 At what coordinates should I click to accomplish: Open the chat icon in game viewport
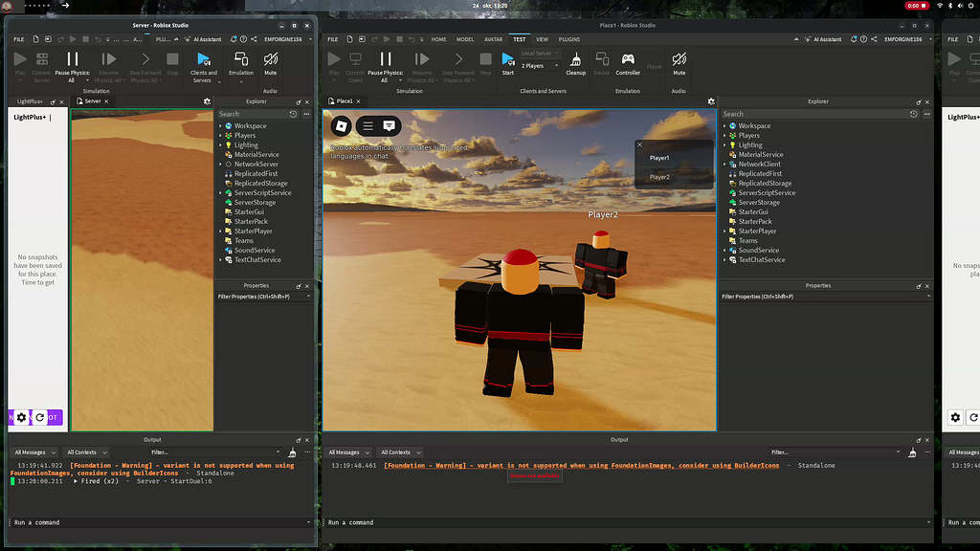click(388, 125)
